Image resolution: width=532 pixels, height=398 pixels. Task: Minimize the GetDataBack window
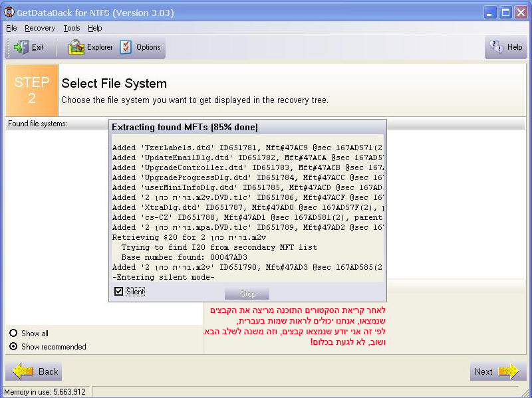click(x=489, y=13)
